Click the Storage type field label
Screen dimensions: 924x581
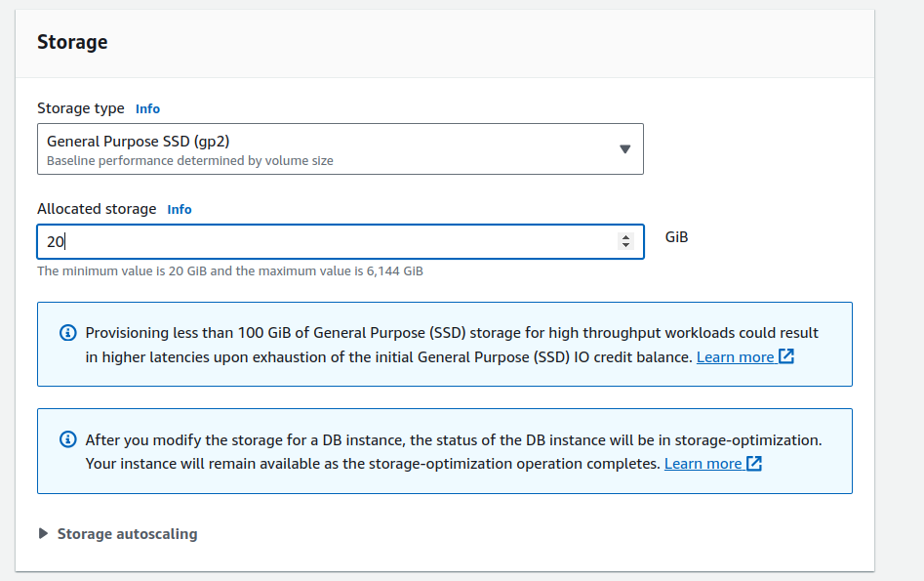tap(81, 108)
